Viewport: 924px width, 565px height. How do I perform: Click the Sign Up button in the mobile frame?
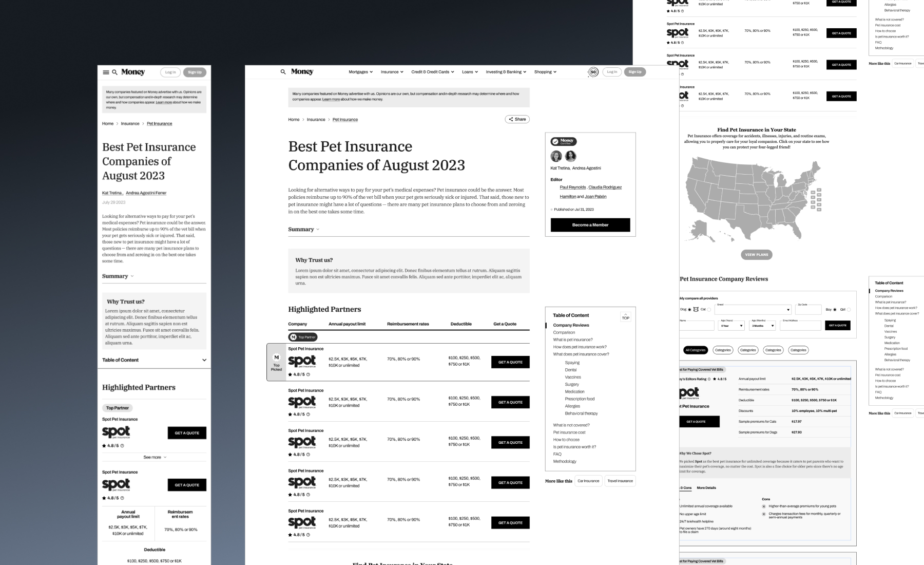coord(195,72)
